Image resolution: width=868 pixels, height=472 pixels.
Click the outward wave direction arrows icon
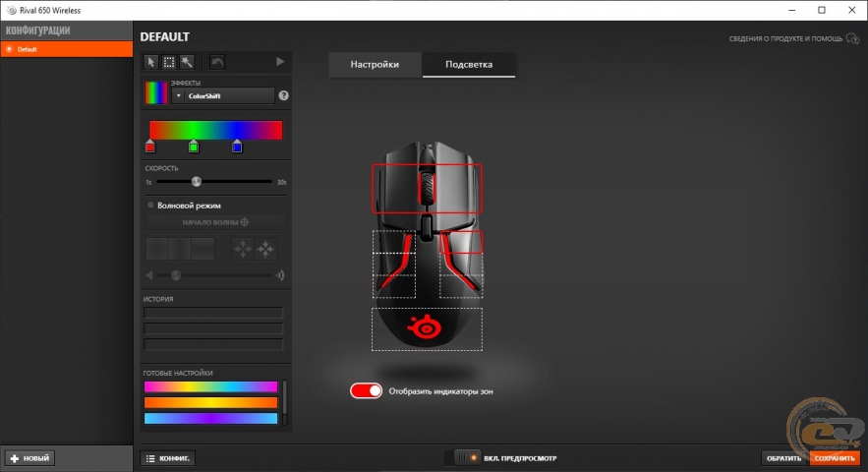pyautogui.click(x=243, y=249)
